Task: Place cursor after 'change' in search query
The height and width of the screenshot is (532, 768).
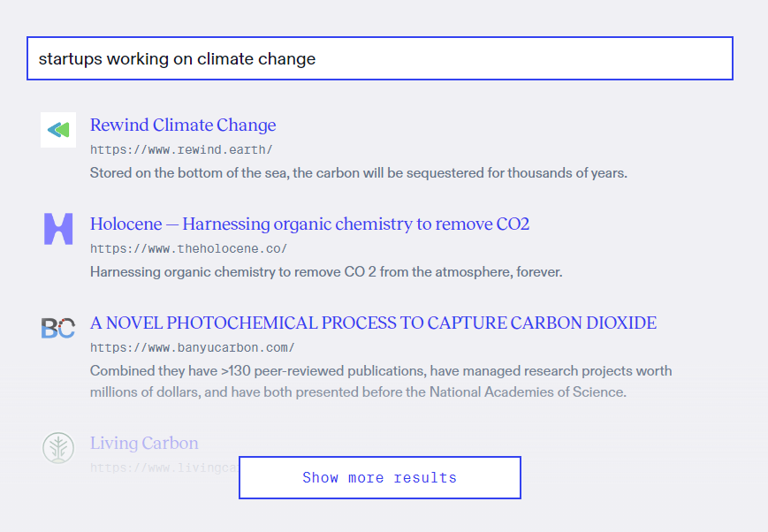Action: [316, 59]
